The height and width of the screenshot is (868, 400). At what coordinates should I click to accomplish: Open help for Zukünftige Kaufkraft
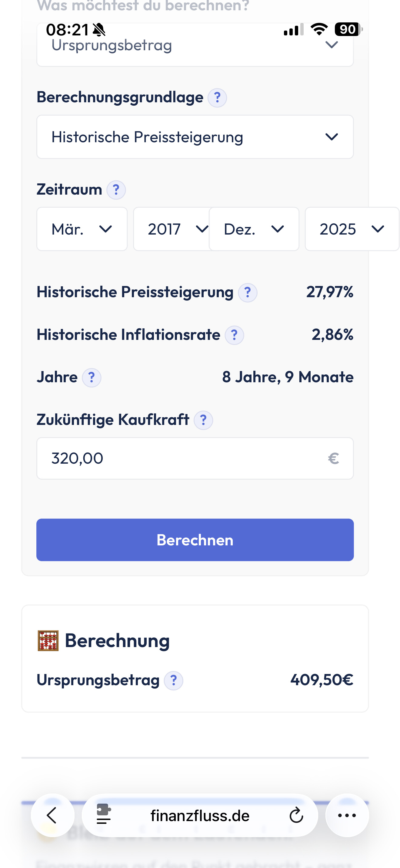[203, 420]
